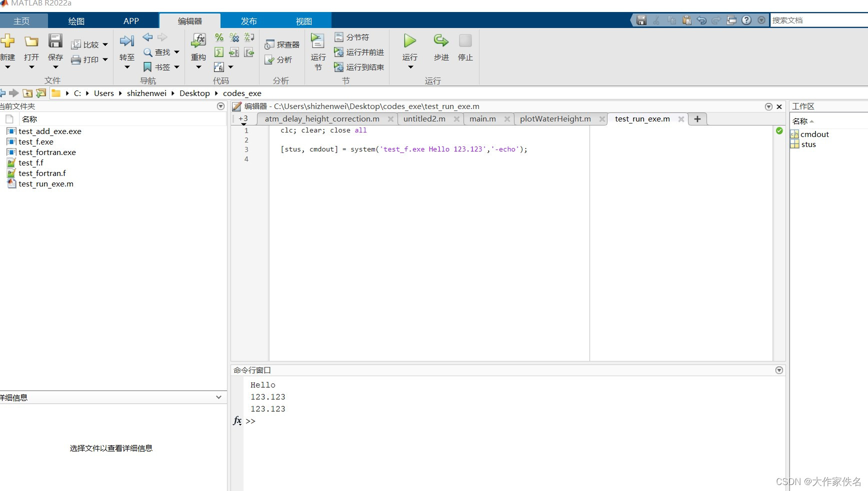Click the green code analyzer status indicator
The height and width of the screenshot is (491, 868).
(x=779, y=130)
